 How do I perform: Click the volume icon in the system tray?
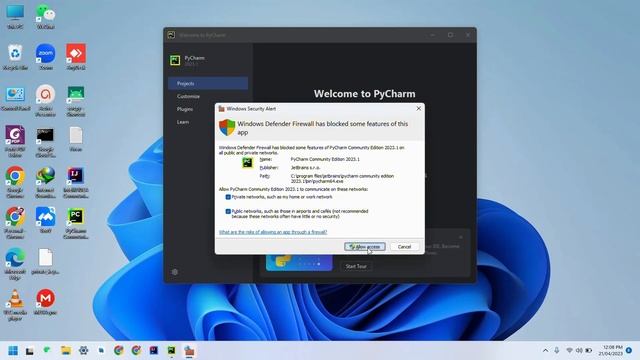tap(579, 351)
